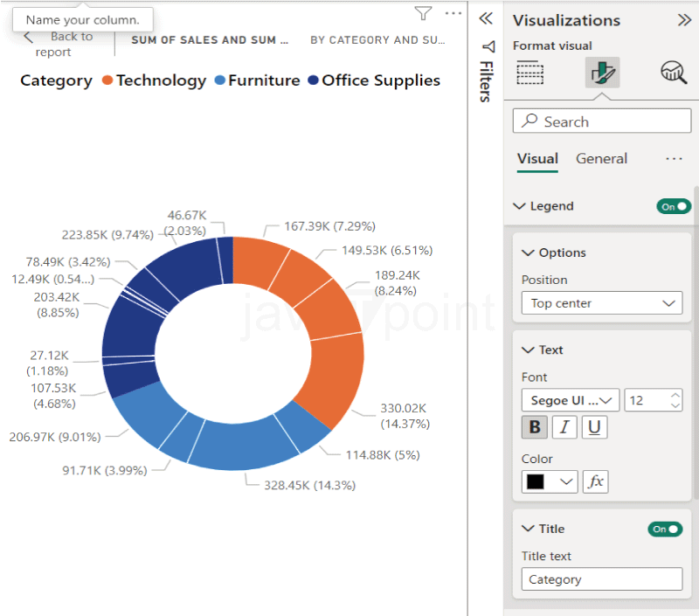Viewport: 699px width, 616px height.
Task: Collapse the Legend section
Action: 519,206
